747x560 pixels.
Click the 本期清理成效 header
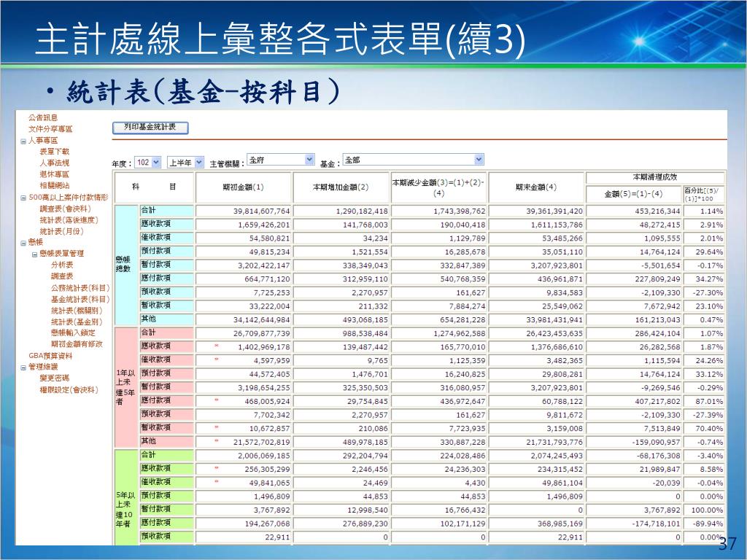655,177
